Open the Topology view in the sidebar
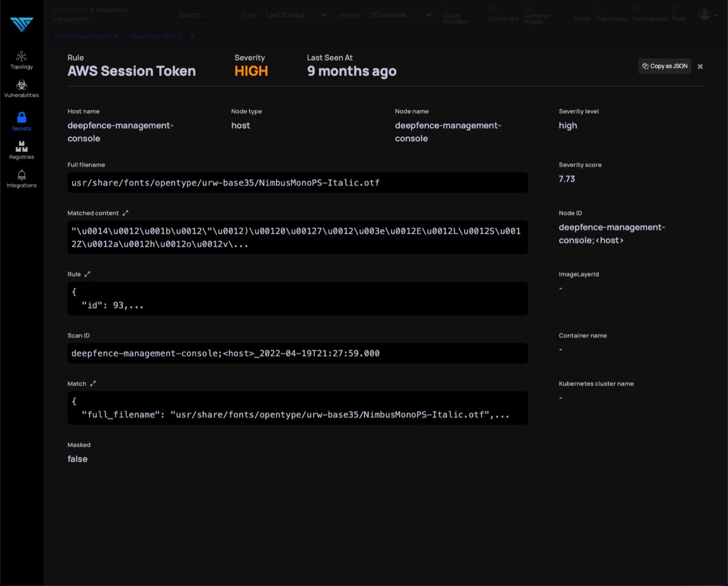This screenshot has height=586, width=728. (x=22, y=60)
